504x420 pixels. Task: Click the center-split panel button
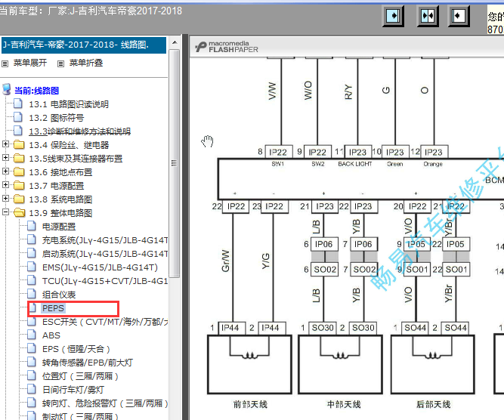[428, 16]
